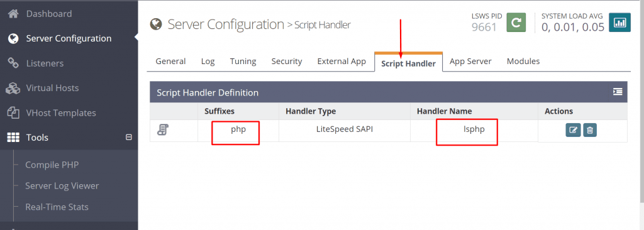Viewport: 644px width, 230px height.
Task: Select the Security tab
Action: tap(287, 61)
